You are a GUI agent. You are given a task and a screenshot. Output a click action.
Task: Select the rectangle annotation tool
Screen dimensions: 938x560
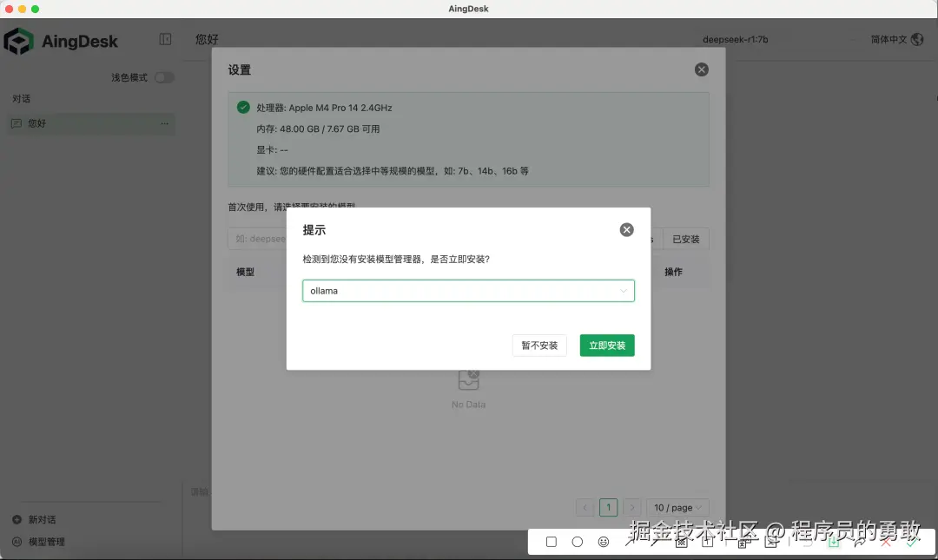(551, 542)
